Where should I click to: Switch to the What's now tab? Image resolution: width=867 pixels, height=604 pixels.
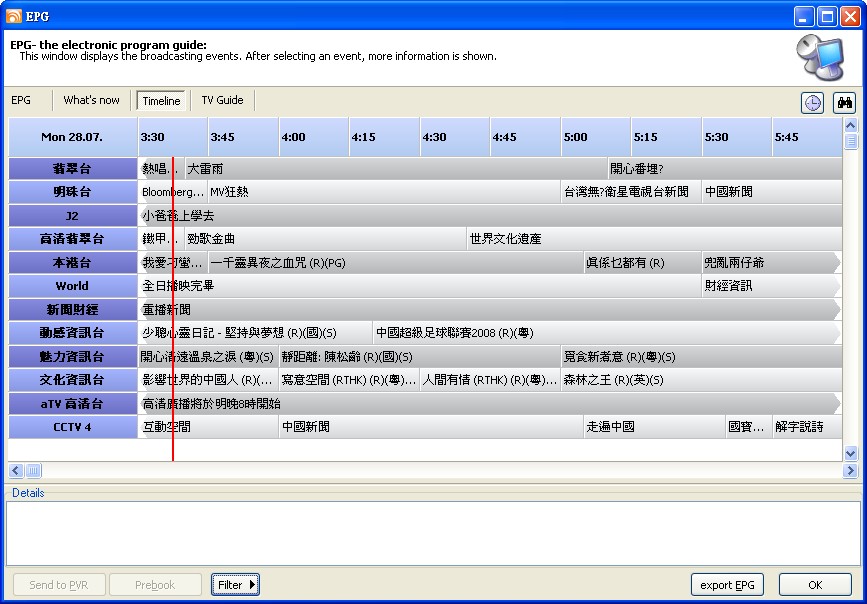click(x=91, y=100)
